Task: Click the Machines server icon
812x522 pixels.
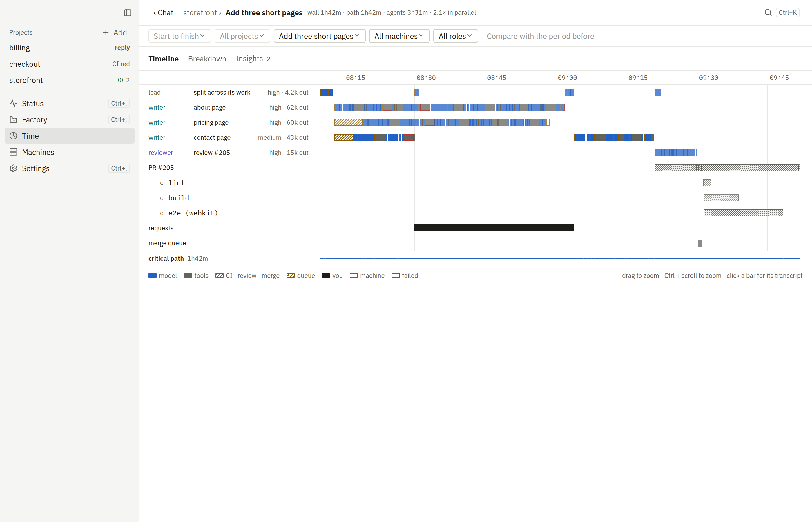Action: (13, 152)
